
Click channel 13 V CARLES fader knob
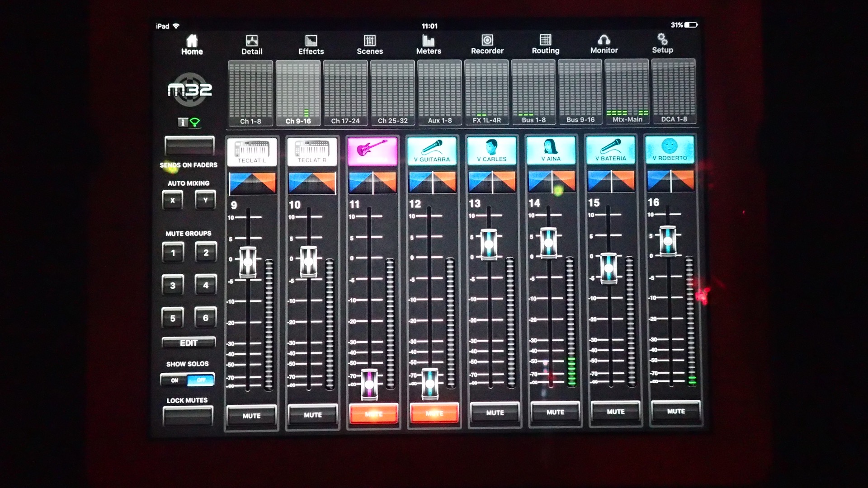click(x=489, y=244)
